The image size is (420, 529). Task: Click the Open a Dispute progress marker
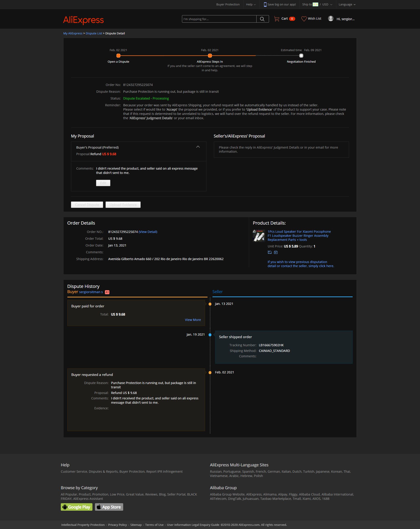(x=118, y=56)
